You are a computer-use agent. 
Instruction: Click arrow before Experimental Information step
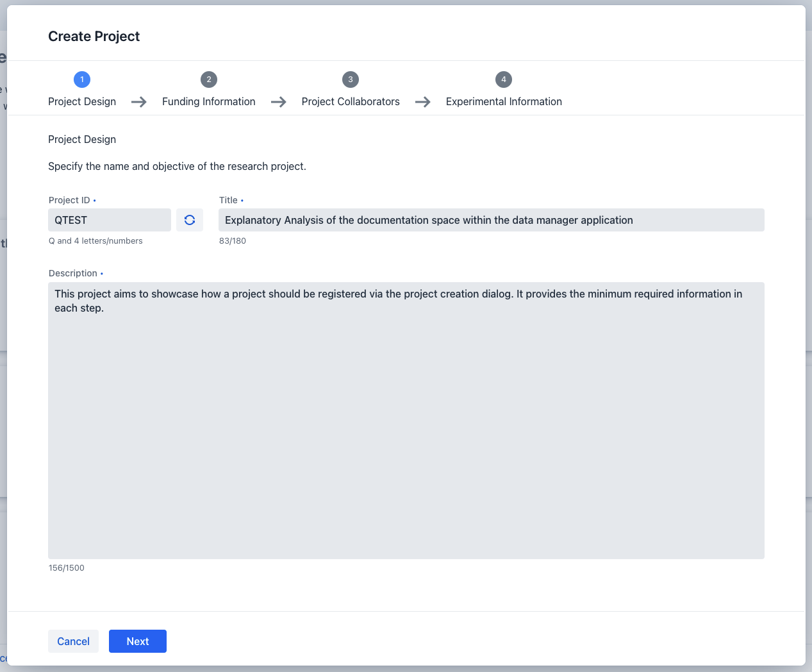click(x=423, y=102)
